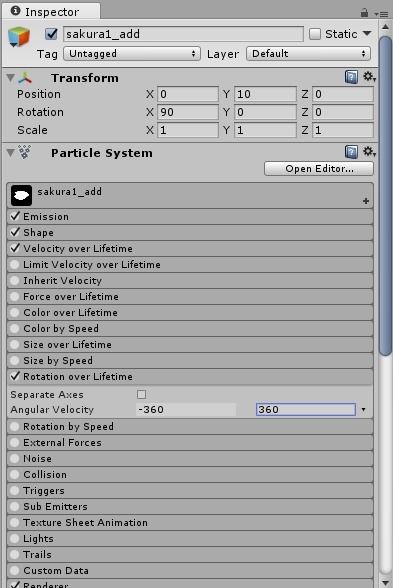This screenshot has height=588, width=393.
Task: Enable Color by Speed module
Action: pyautogui.click(x=15, y=328)
